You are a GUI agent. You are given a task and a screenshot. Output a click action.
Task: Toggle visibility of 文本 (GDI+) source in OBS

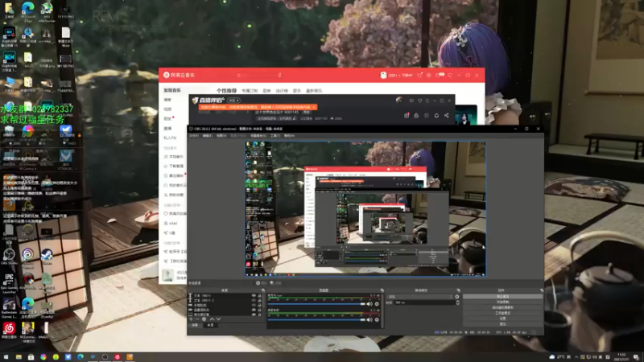pyautogui.click(x=254, y=295)
